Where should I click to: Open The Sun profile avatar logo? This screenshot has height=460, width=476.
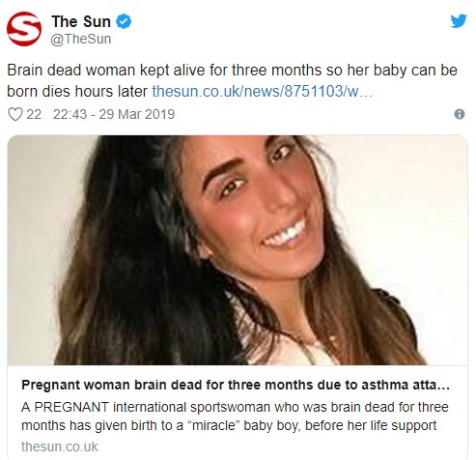point(24,29)
